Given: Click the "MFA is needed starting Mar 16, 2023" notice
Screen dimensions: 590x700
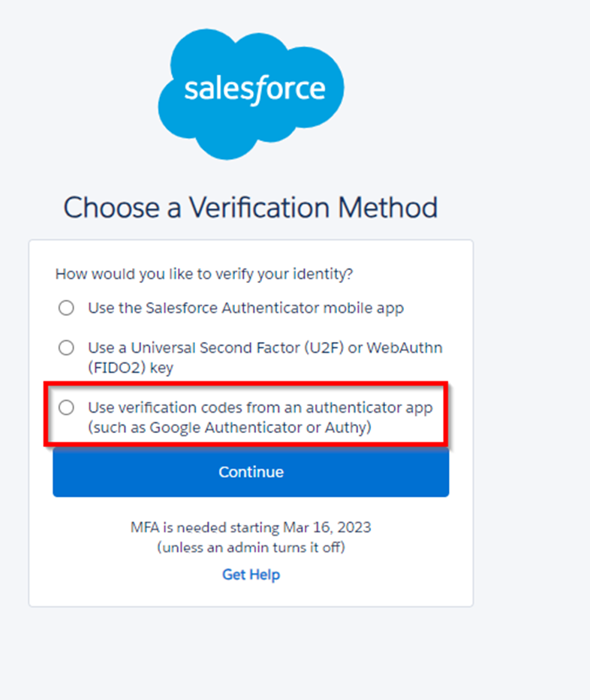Looking at the screenshot, I should (251, 527).
